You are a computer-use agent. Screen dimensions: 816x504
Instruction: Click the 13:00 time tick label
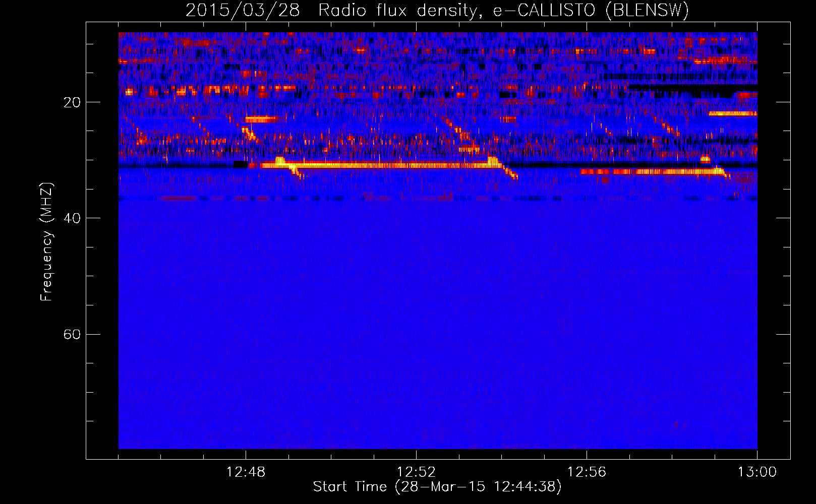[757, 472]
